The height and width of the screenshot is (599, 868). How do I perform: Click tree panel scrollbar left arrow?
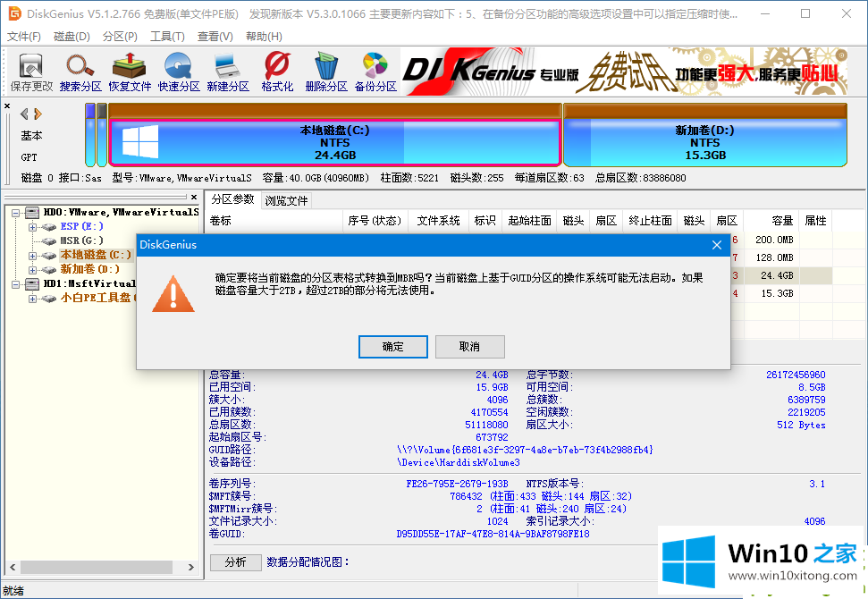click(13, 567)
